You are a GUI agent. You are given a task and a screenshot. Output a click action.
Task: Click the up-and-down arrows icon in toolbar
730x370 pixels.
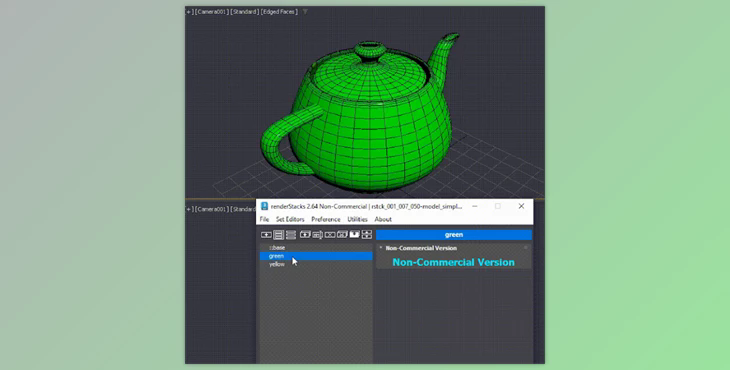(367, 234)
